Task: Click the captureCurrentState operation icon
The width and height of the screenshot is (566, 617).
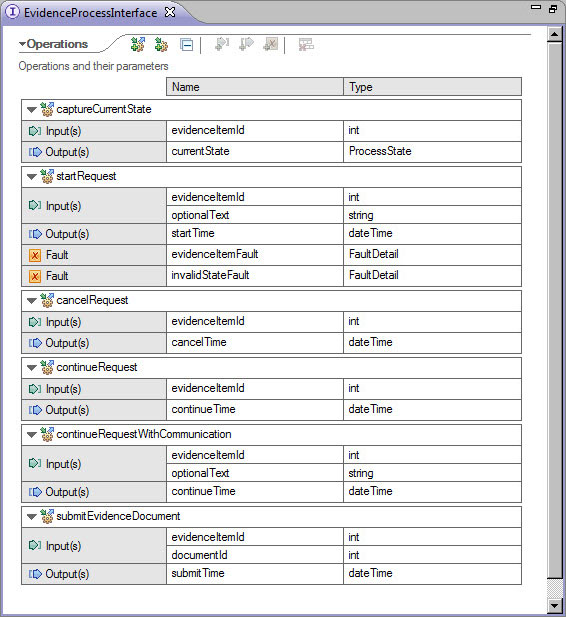Action: pyautogui.click(x=47, y=109)
